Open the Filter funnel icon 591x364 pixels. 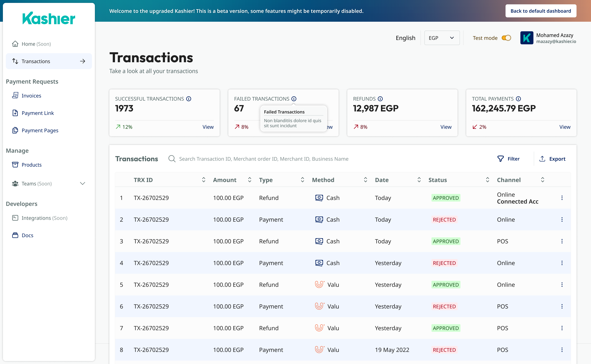tap(500, 159)
